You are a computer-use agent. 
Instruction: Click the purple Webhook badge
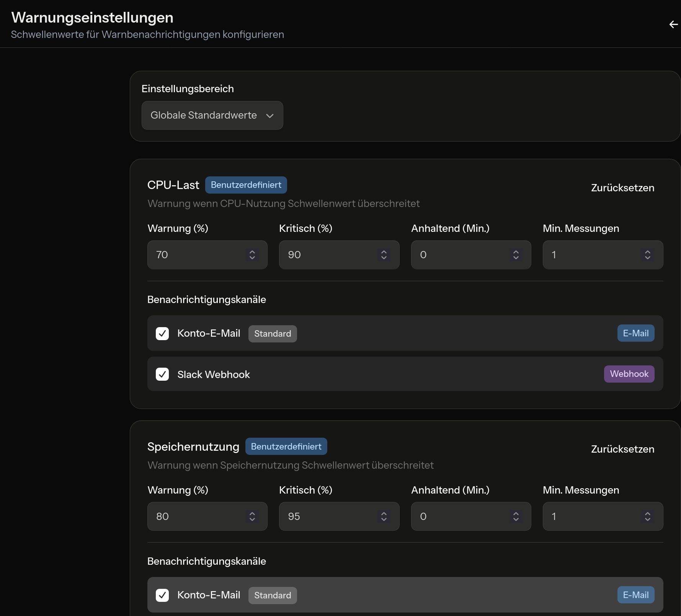point(629,374)
